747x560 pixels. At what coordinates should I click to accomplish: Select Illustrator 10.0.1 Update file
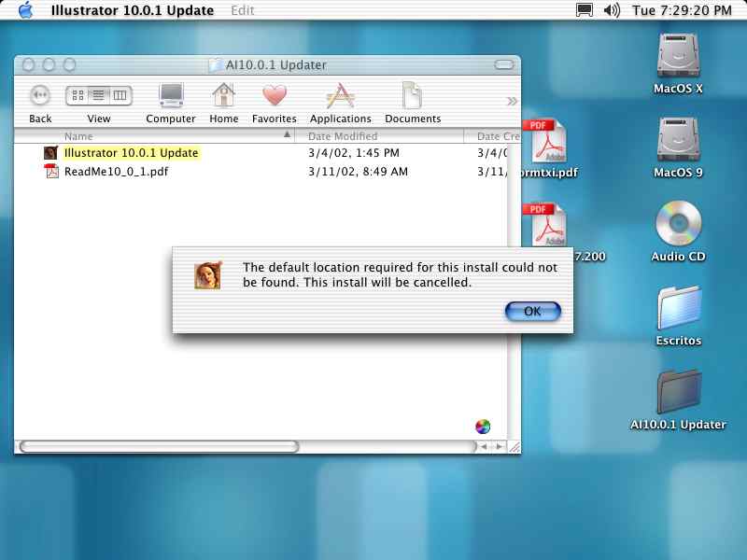(x=132, y=153)
